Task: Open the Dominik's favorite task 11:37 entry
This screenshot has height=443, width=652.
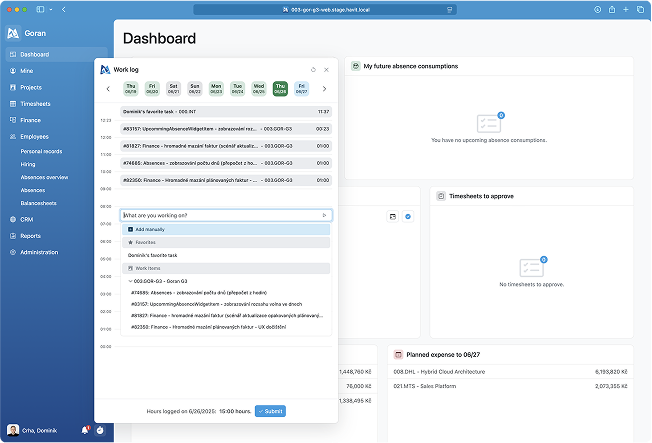Action: (x=226, y=112)
